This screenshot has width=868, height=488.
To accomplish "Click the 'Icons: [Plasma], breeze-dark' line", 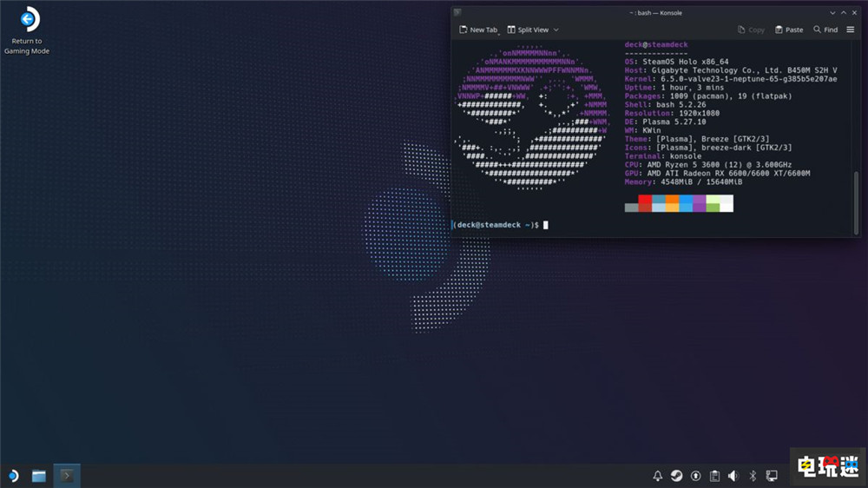I will 708,148.
